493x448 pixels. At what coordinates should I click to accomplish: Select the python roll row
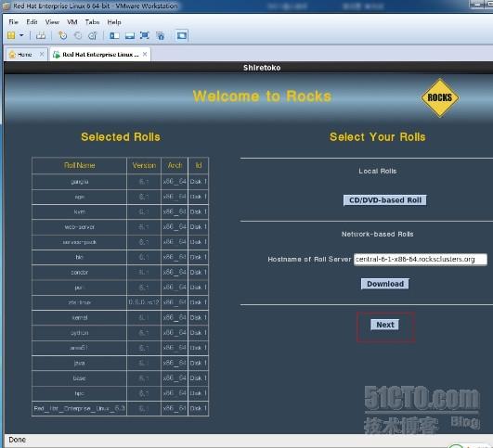[x=120, y=333]
